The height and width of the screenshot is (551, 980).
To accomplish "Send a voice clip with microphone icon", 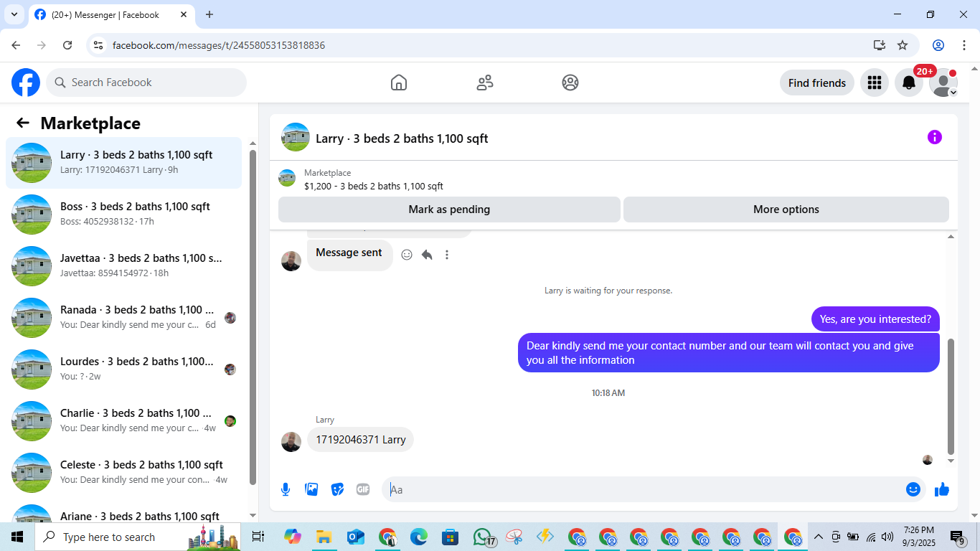I will pyautogui.click(x=286, y=489).
